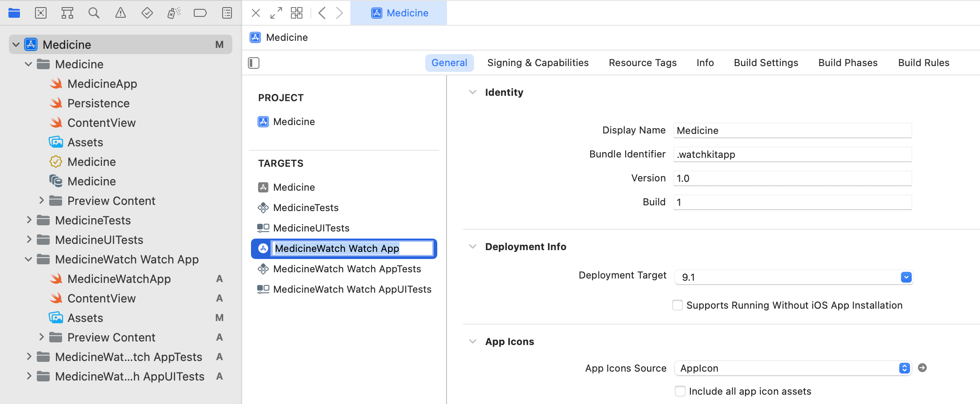
Task: Enable Supports Running Without iOS App Installation
Action: click(678, 305)
